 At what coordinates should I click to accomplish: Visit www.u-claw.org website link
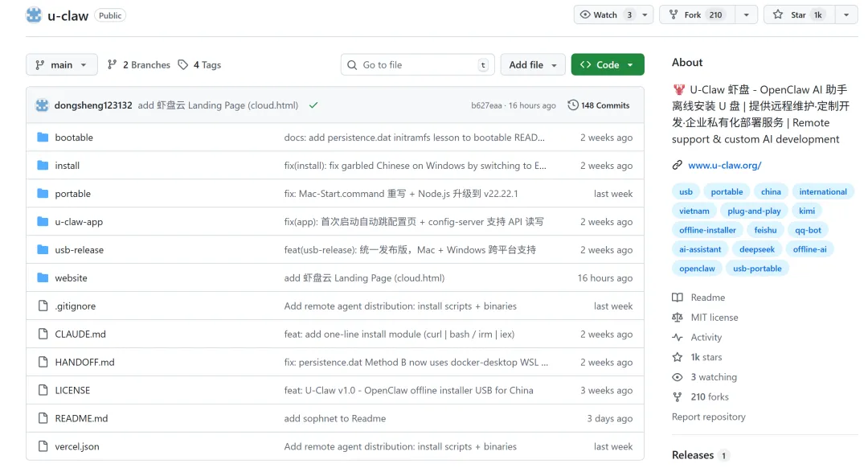tap(725, 165)
